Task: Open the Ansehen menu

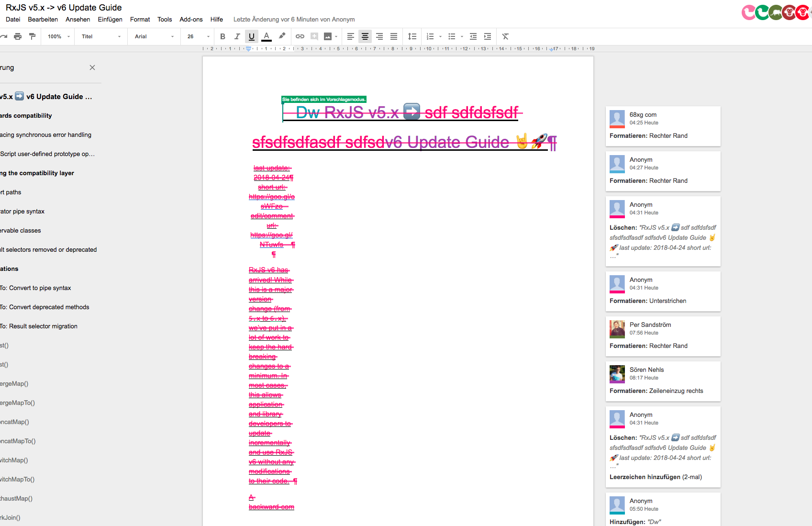Action: point(78,19)
